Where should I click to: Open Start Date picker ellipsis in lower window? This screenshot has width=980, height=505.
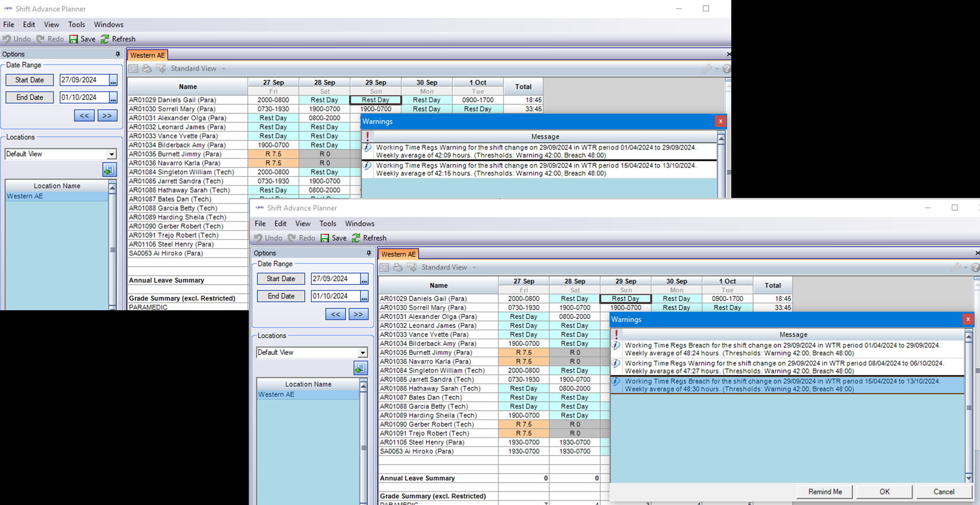(x=364, y=279)
